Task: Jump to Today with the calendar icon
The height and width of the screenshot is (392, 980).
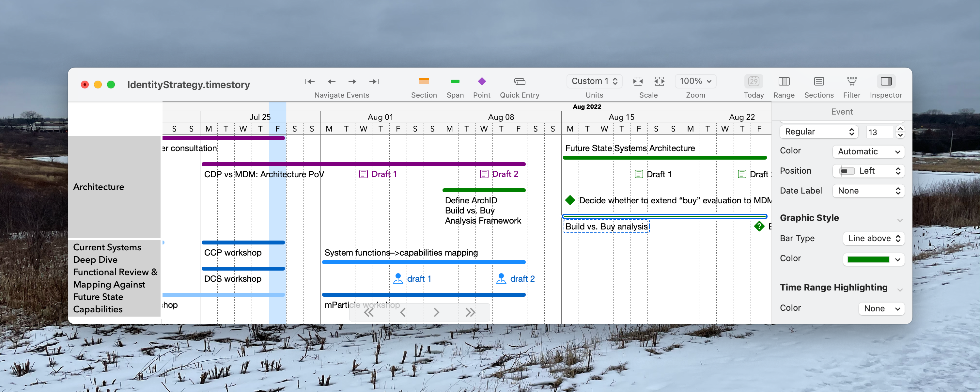Action: coord(754,82)
